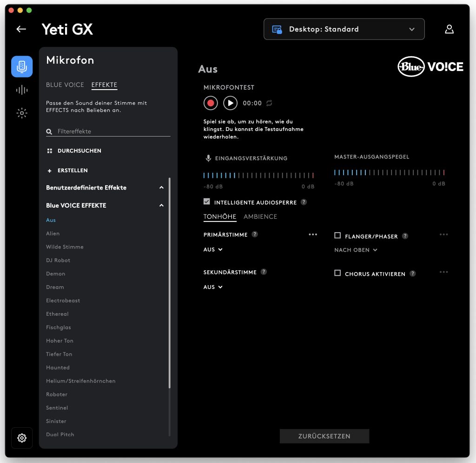Screen dimensions: 476x463
Task: Select the Ethereal effect
Action: tap(57, 314)
